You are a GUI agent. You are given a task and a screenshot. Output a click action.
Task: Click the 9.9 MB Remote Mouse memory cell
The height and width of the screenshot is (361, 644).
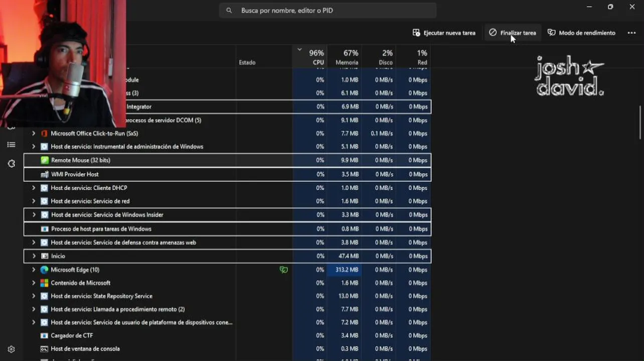click(345, 160)
